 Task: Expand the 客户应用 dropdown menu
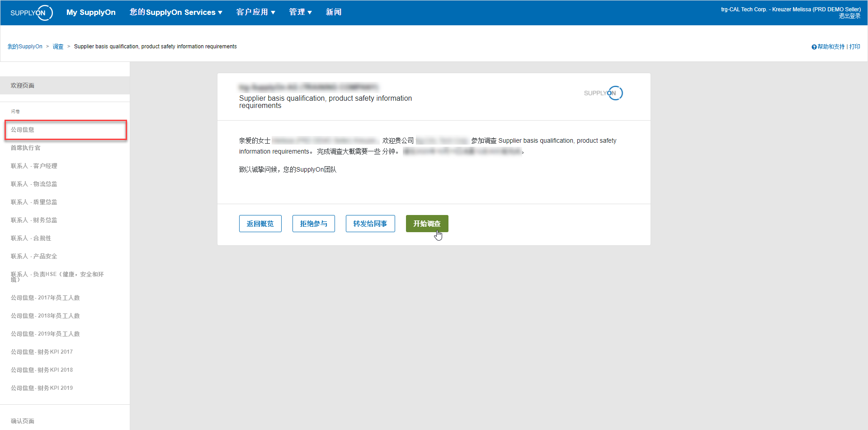256,12
